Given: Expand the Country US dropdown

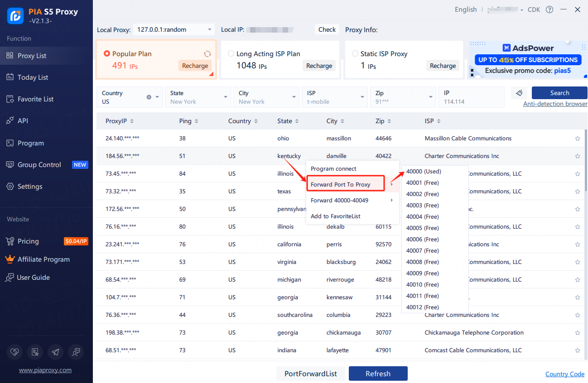Looking at the screenshot, I should [x=157, y=97].
